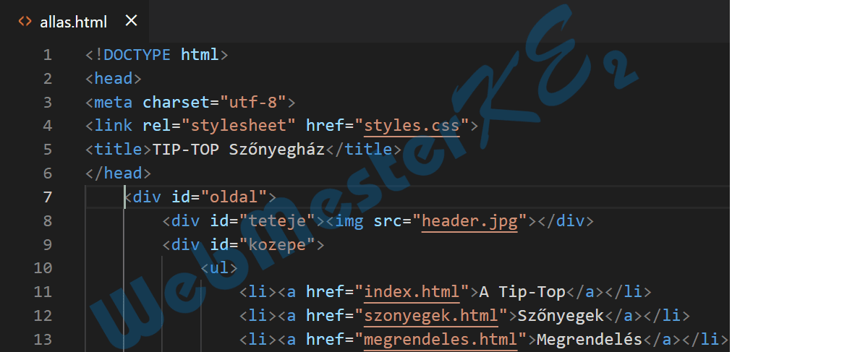Click the link text A Tip-Top
The image size is (868, 352).
click(x=522, y=292)
